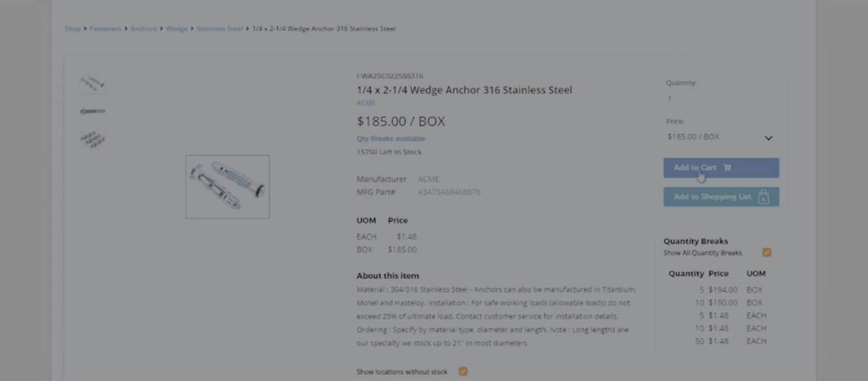
Task: Open the Fasteners breadcrumb link
Action: coord(105,29)
